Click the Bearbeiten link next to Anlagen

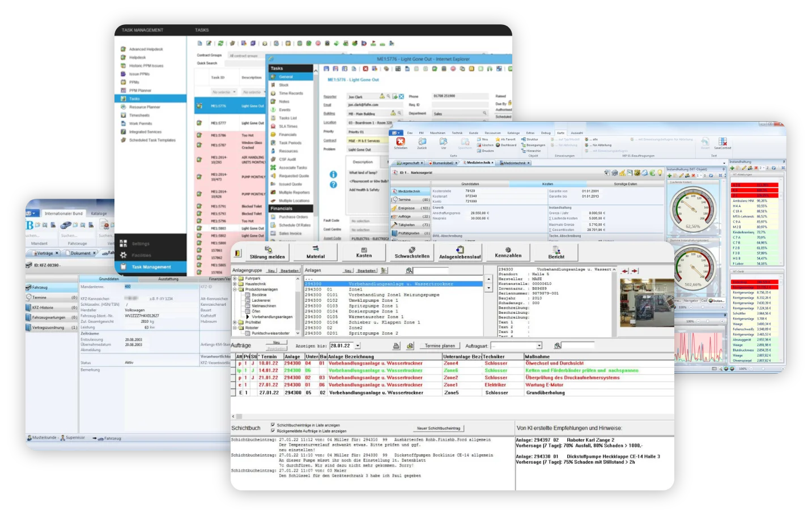(x=367, y=271)
